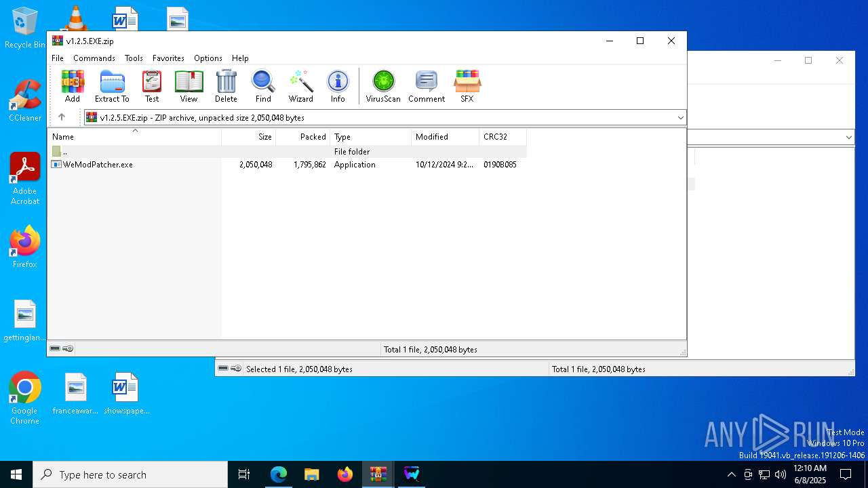Viewport: 868px width, 488px height.
Task: Select the showspape... Word document
Action: pyautogui.click(x=126, y=394)
